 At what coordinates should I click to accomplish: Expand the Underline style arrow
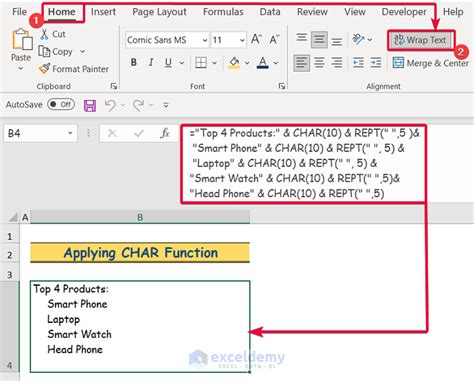point(182,63)
